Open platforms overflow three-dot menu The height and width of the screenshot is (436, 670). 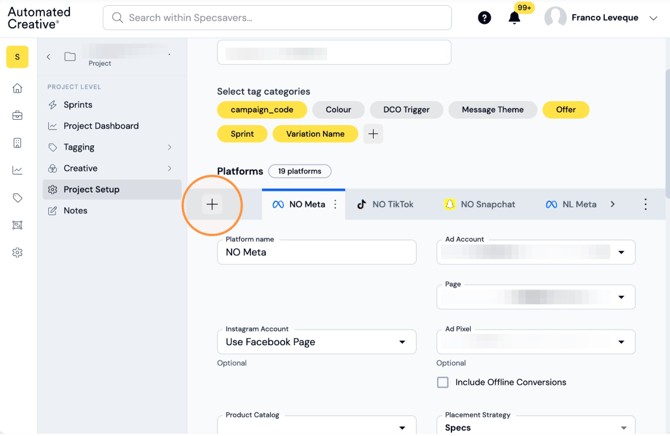click(x=646, y=204)
